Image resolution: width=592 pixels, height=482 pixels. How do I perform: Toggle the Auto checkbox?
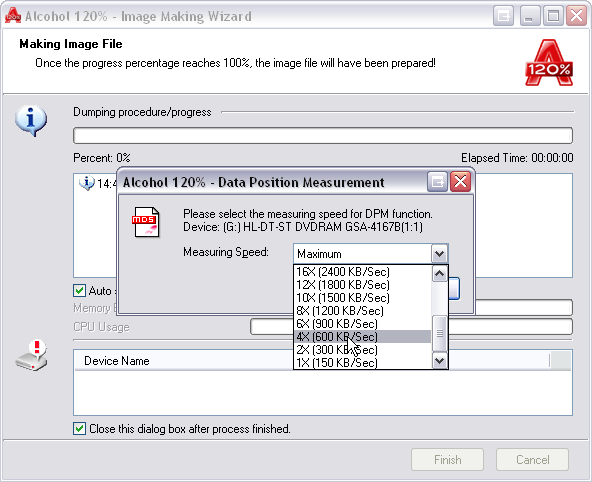[x=79, y=291]
